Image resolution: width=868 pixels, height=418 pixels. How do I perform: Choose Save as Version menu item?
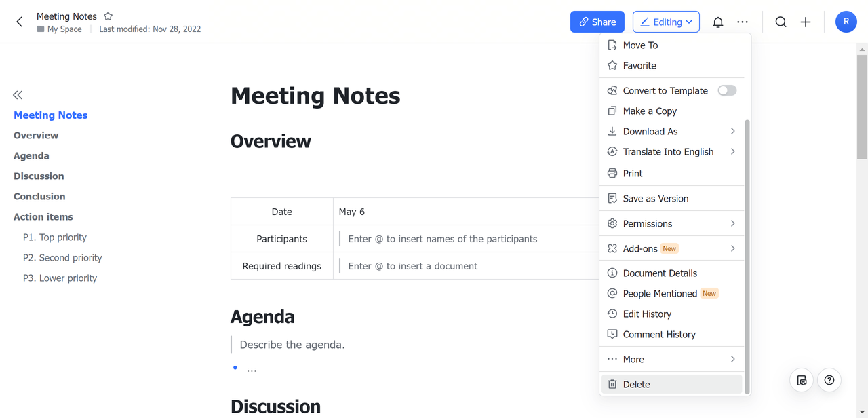point(655,198)
